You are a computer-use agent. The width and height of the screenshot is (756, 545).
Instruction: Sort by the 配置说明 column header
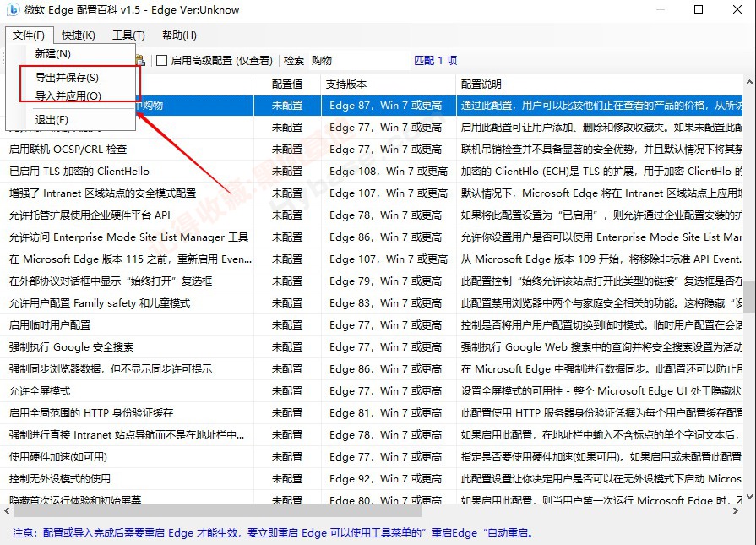(x=599, y=84)
